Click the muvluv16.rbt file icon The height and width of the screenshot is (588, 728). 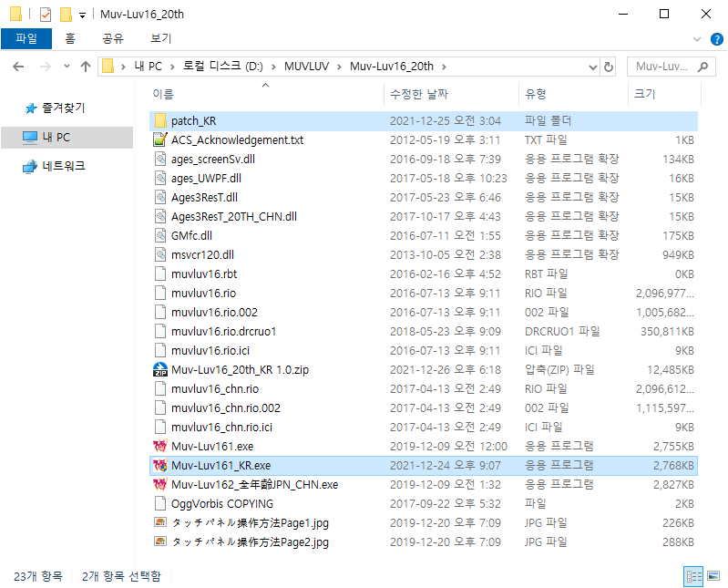(160, 273)
